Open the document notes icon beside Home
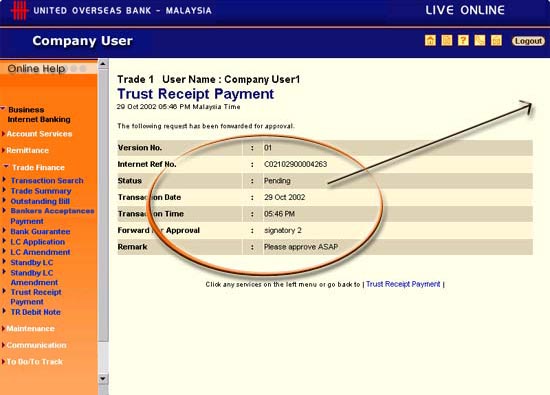The image size is (550, 395). (447, 41)
